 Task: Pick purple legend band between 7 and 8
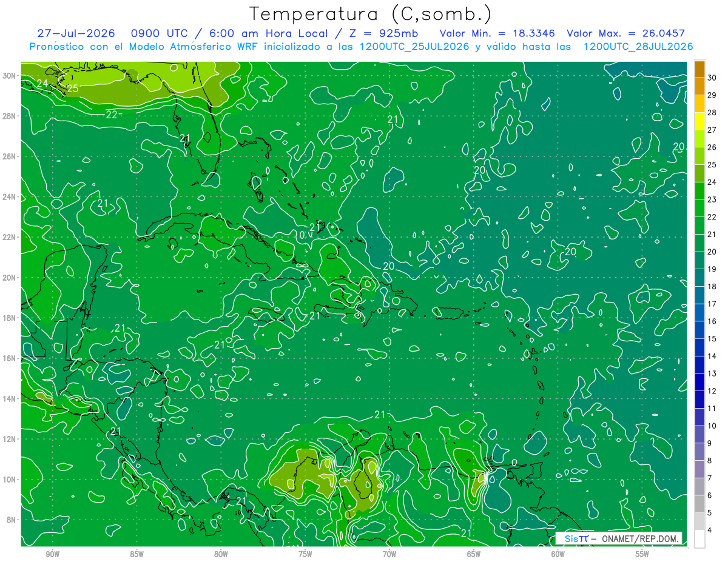pyautogui.click(x=699, y=469)
